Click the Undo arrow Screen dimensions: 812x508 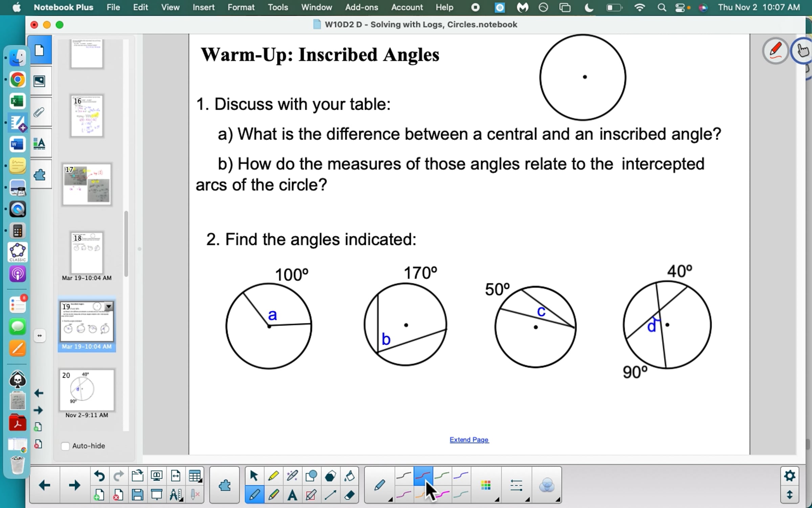(x=99, y=476)
